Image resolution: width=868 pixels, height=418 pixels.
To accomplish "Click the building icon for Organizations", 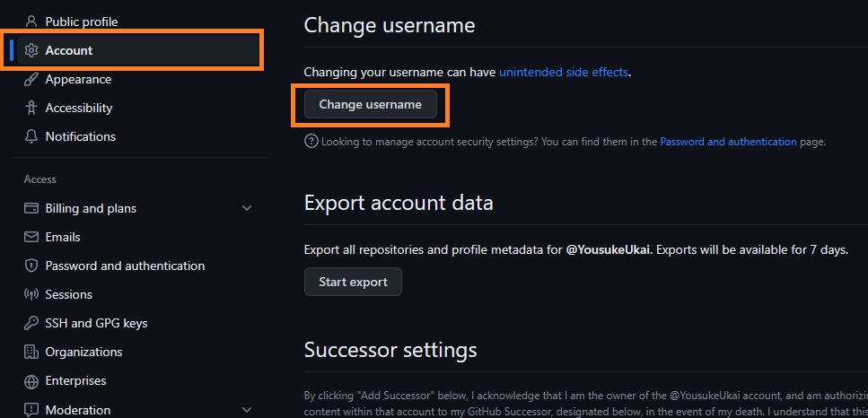I will (x=31, y=352).
